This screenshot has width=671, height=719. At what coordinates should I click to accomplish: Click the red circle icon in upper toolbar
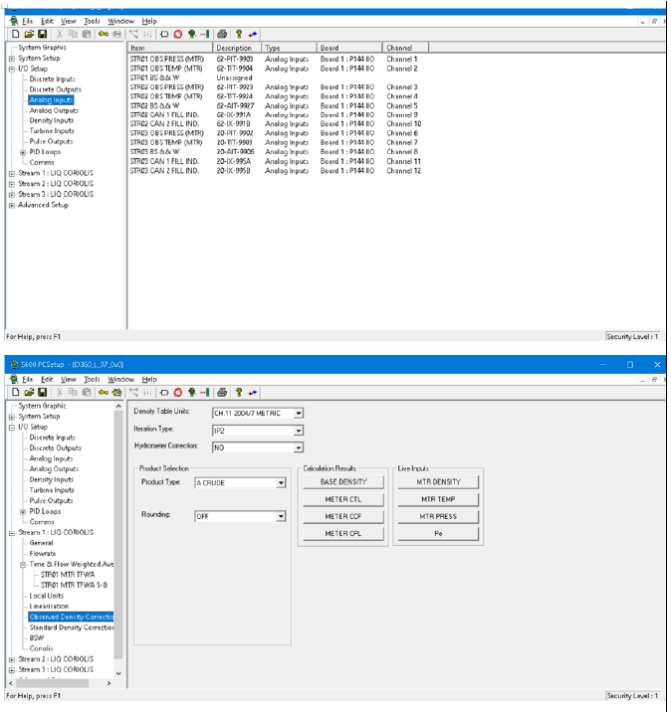pyautogui.click(x=178, y=34)
